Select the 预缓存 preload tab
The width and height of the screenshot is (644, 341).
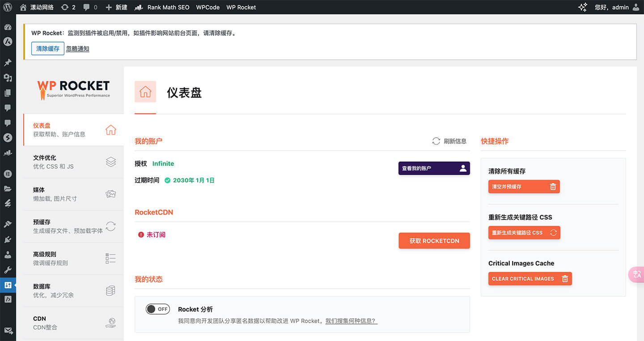(x=73, y=226)
